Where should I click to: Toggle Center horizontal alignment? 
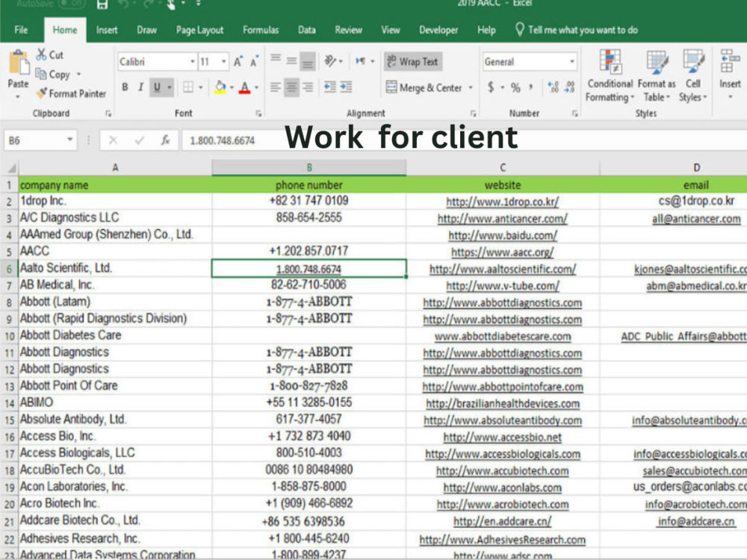(291, 87)
